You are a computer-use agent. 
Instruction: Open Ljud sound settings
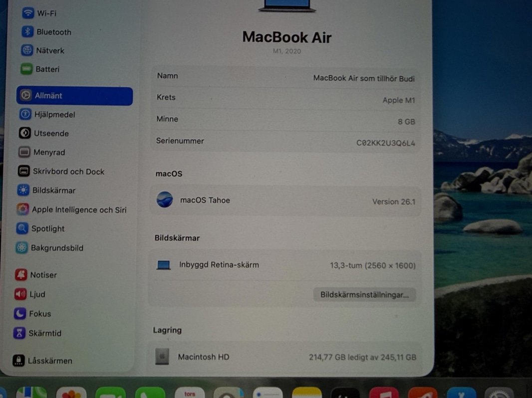point(29,294)
